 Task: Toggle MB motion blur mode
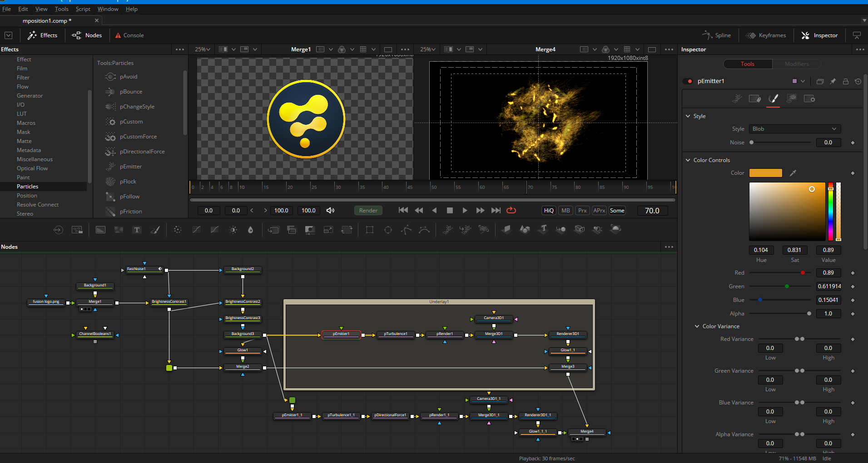click(565, 211)
